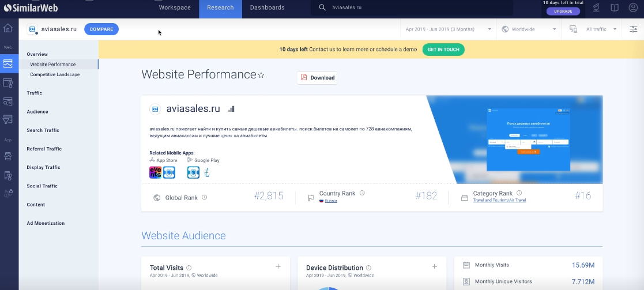644x290 pixels.
Task: Click the Website Audience heading
Action: point(183,236)
